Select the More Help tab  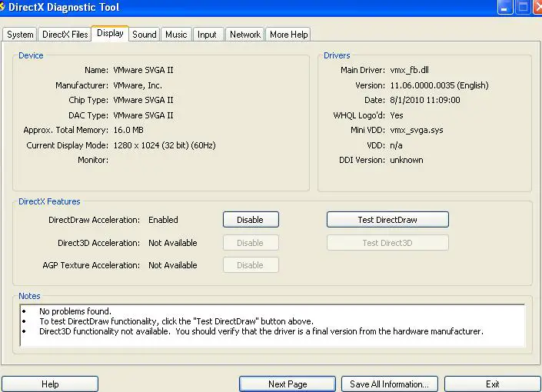[x=288, y=35]
